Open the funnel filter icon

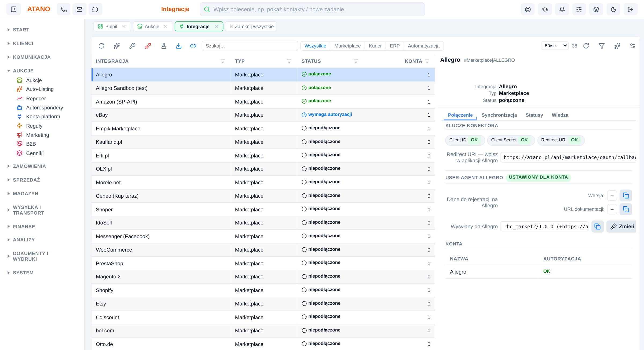pos(602,46)
